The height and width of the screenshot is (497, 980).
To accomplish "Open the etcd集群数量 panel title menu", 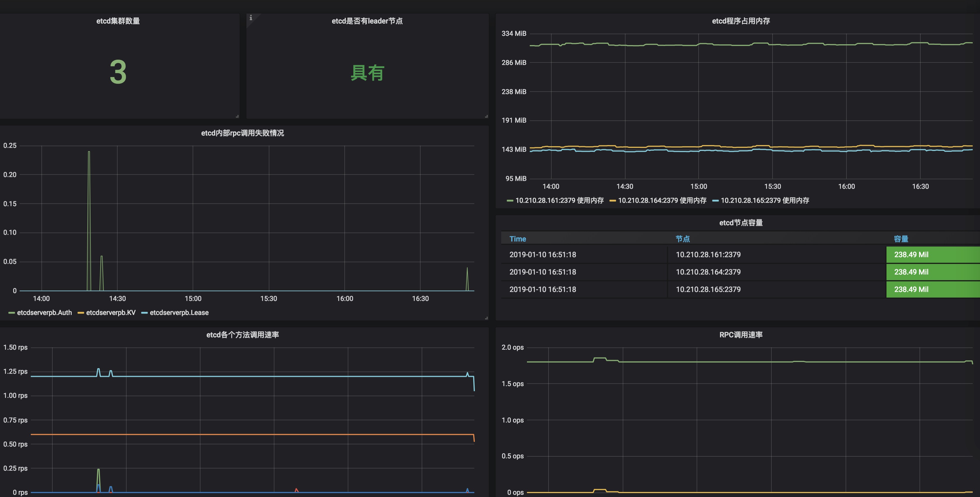I will pyautogui.click(x=118, y=21).
